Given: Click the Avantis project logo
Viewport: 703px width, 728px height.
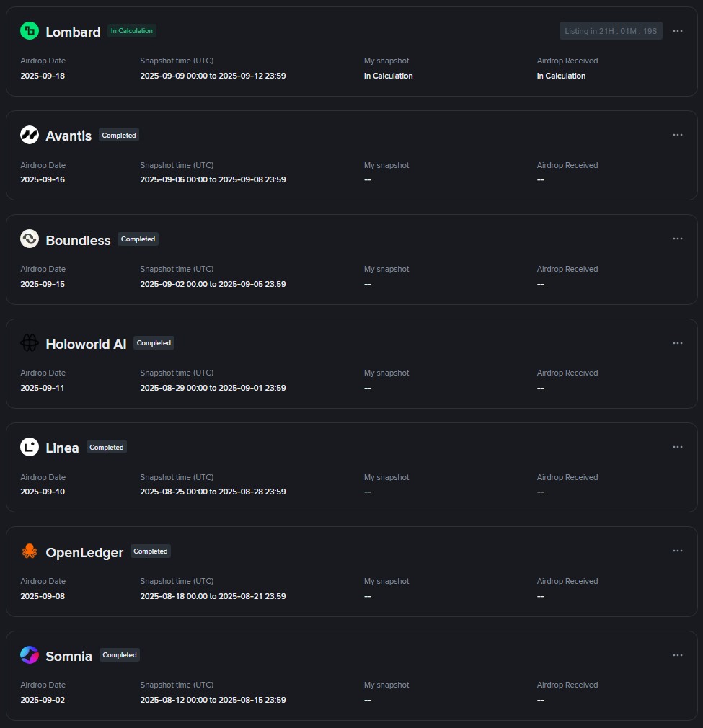Looking at the screenshot, I should coord(30,135).
